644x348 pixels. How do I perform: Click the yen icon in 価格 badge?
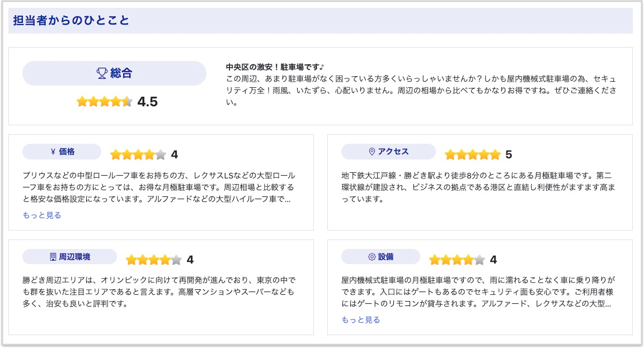[x=53, y=152]
